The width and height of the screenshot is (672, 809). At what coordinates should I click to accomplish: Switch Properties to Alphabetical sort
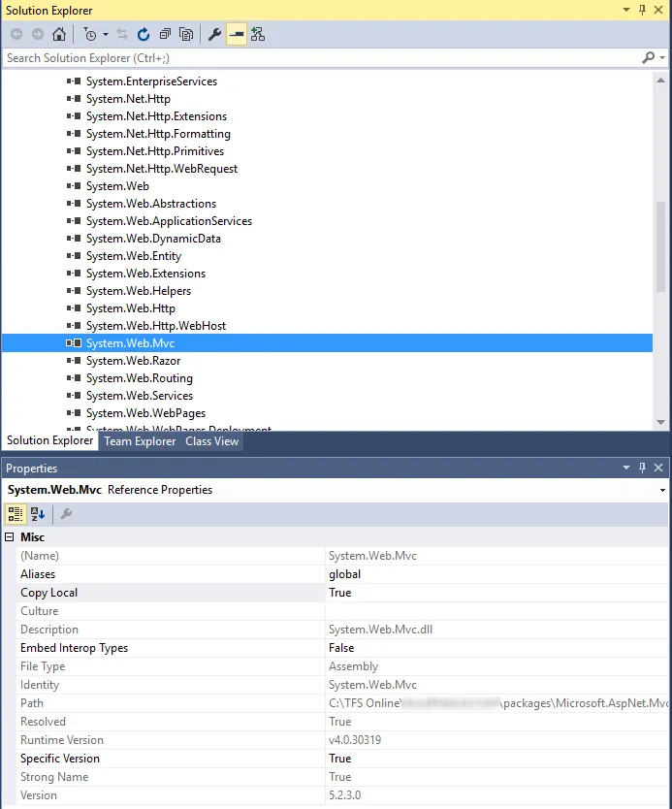pos(38,514)
